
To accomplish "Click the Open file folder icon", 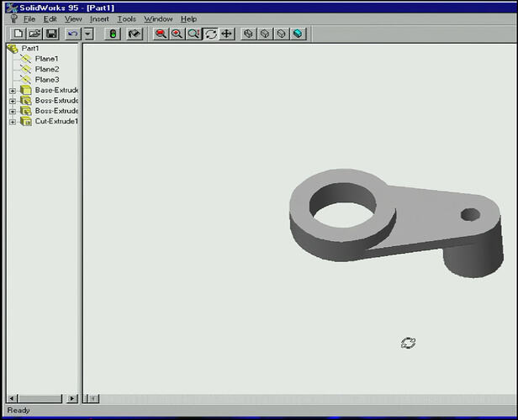I will (34, 34).
